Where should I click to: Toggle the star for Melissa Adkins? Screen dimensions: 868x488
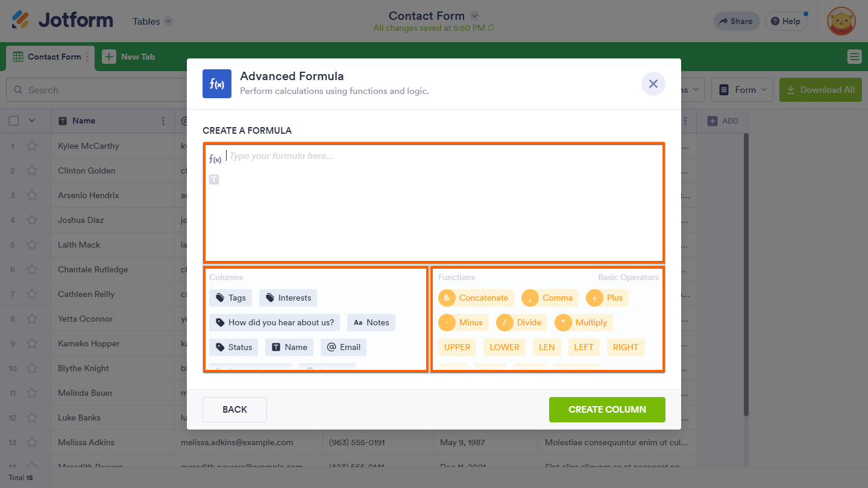[32, 442]
